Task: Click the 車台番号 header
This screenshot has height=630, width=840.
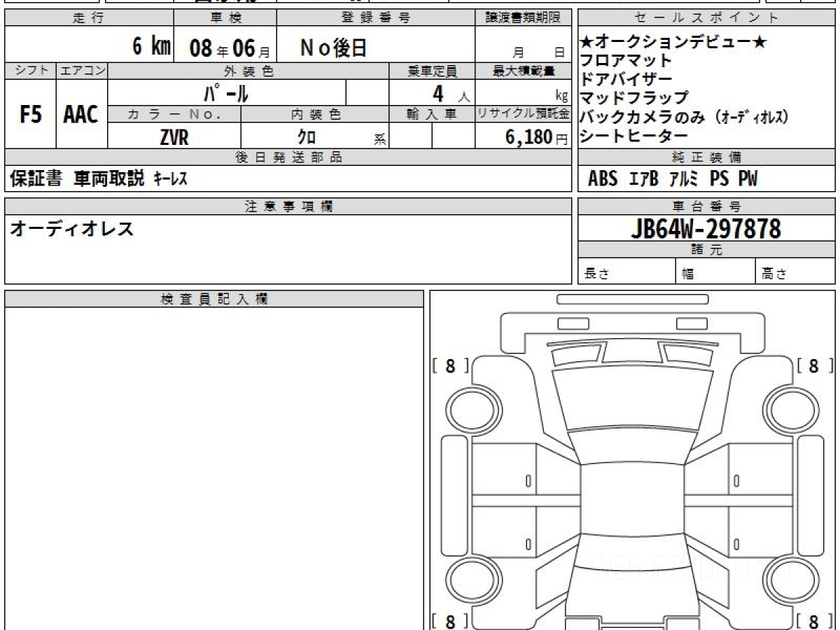Action: coord(706,206)
